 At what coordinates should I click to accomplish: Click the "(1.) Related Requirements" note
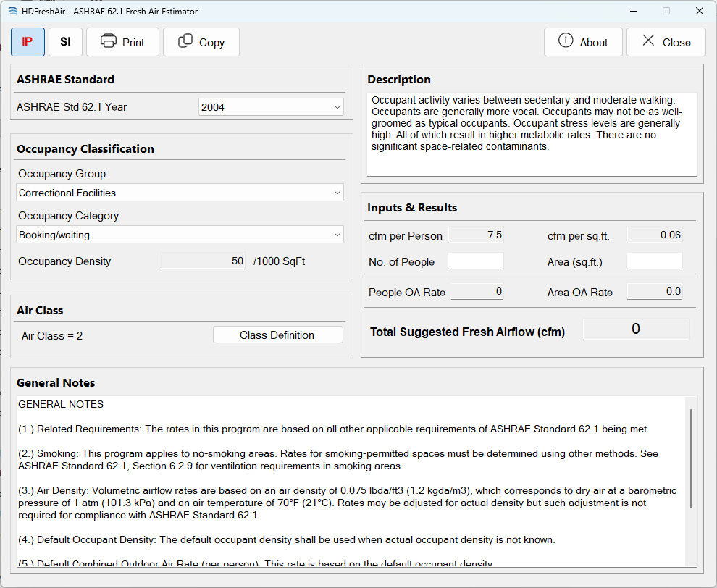click(x=334, y=429)
